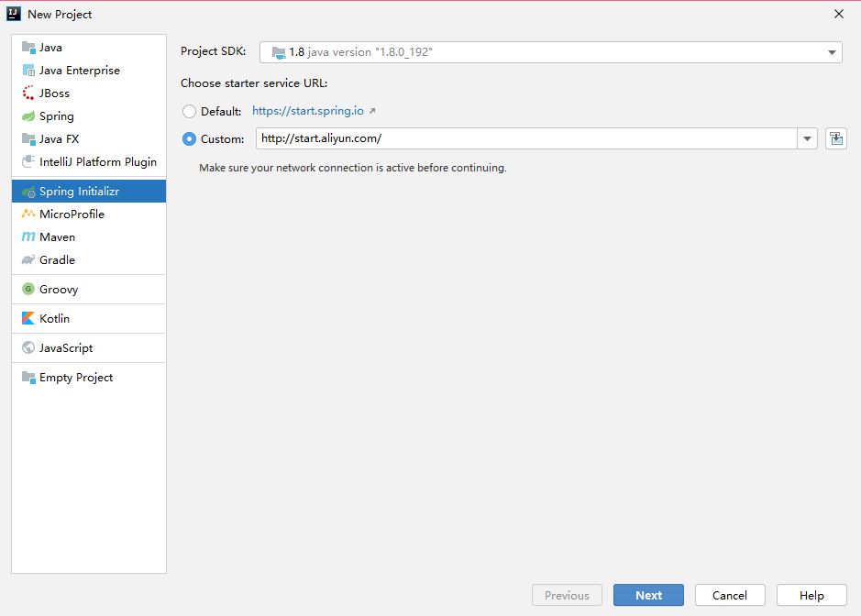Screen dimensions: 861x616
Task: Click the Spring Initializr icon
Action: pos(28,192)
